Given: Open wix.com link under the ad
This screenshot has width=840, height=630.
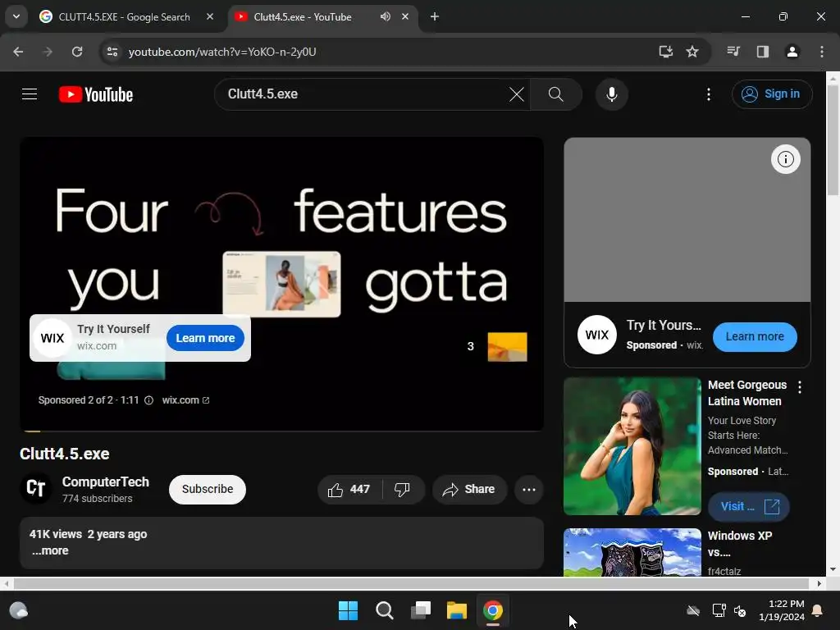Looking at the screenshot, I should [185, 400].
